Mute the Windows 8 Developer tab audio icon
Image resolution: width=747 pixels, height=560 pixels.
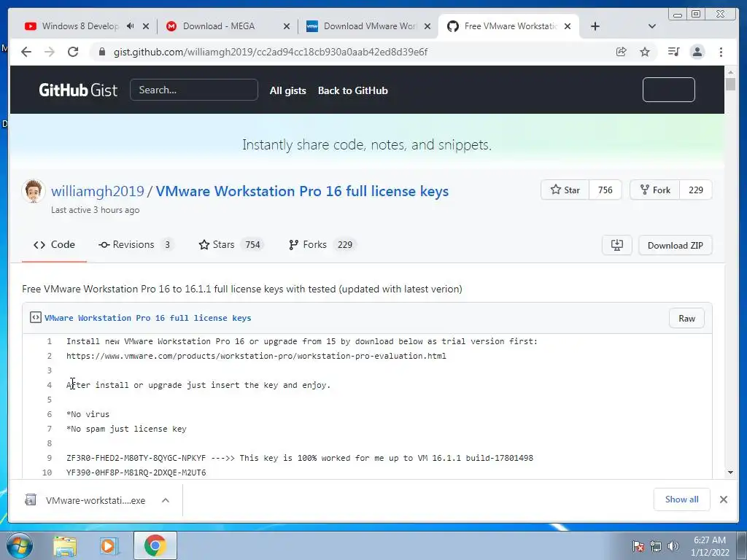(x=130, y=26)
